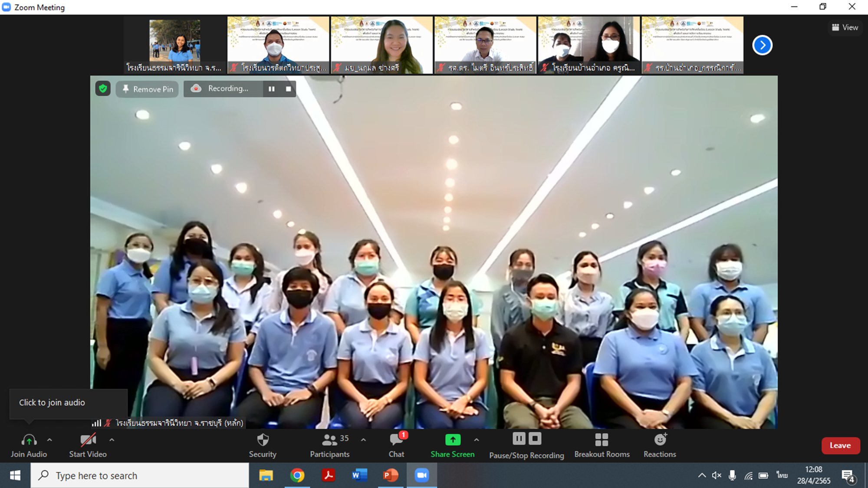Show hidden system tray icons
868x488 pixels.
[702, 475]
